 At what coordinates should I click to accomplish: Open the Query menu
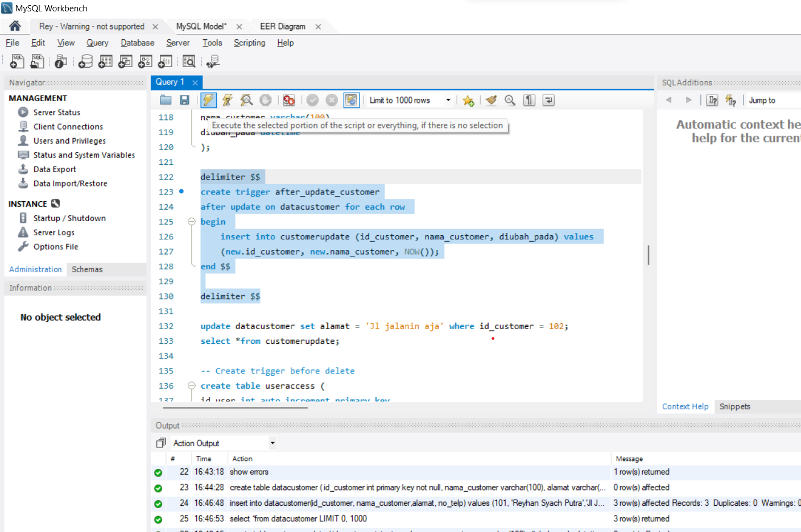(97, 43)
